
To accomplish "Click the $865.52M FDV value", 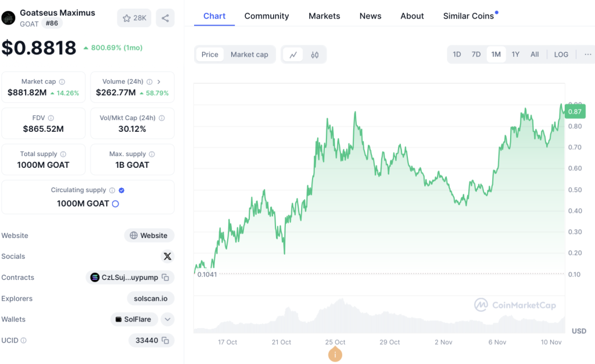I will 43,129.
